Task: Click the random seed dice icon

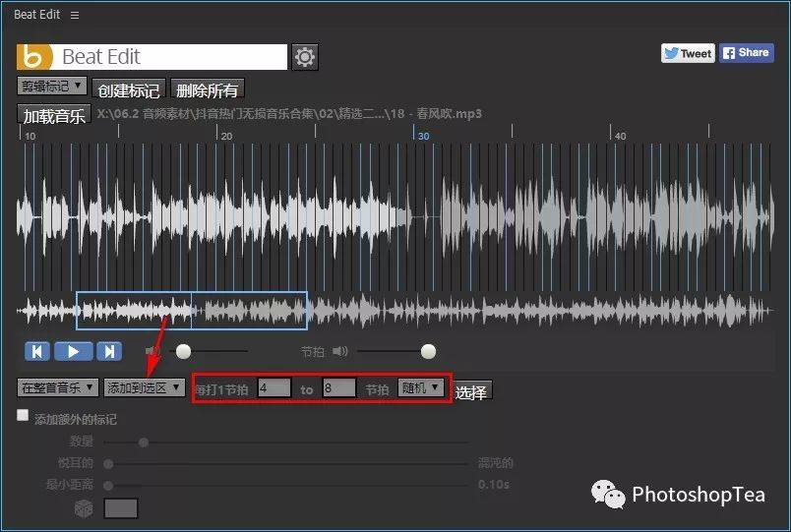Action: pyautogui.click(x=84, y=508)
